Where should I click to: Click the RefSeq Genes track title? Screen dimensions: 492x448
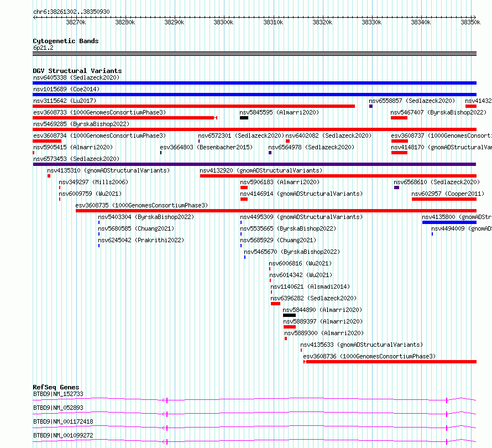pos(56,387)
